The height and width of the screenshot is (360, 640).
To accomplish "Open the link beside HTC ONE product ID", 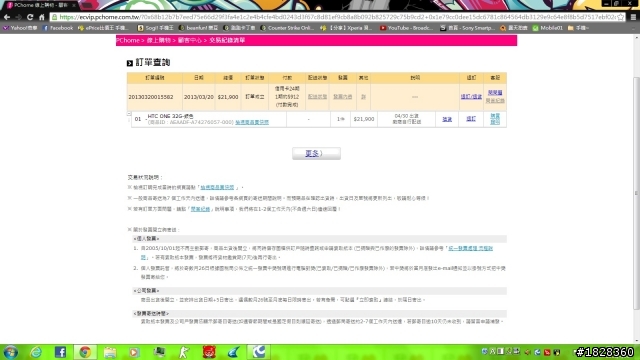I will (252, 122).
